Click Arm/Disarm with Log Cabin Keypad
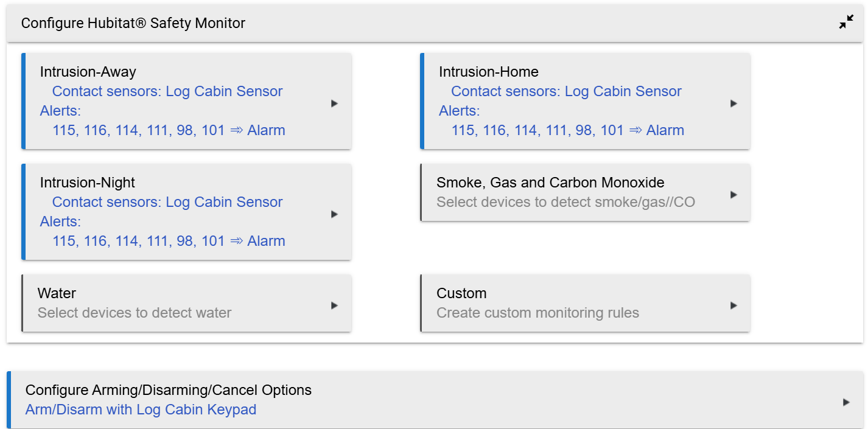This screenshot has width=868, height=429. (x=141, y=410)
